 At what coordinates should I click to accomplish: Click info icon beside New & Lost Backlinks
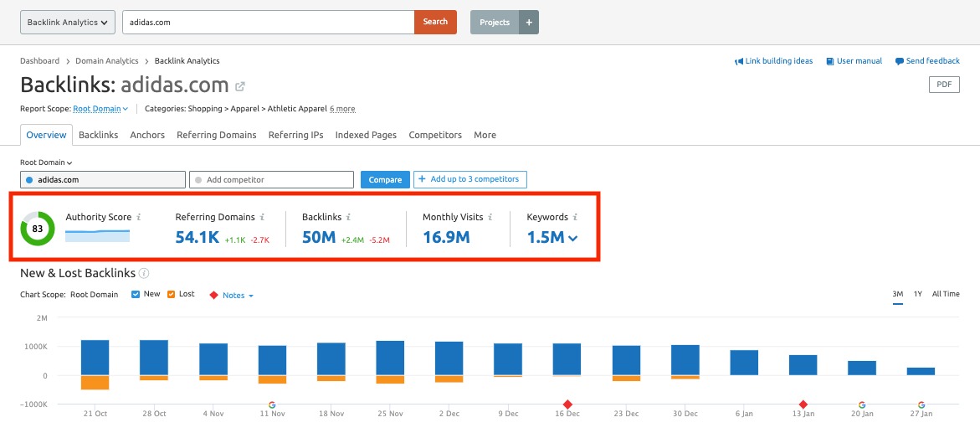click(x=145, y=274)
